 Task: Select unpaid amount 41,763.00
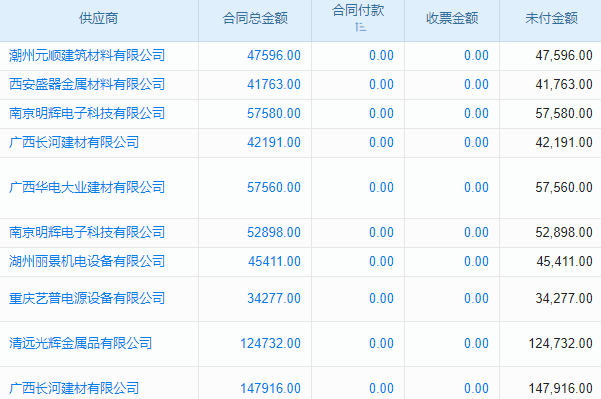tap(564, 84)
